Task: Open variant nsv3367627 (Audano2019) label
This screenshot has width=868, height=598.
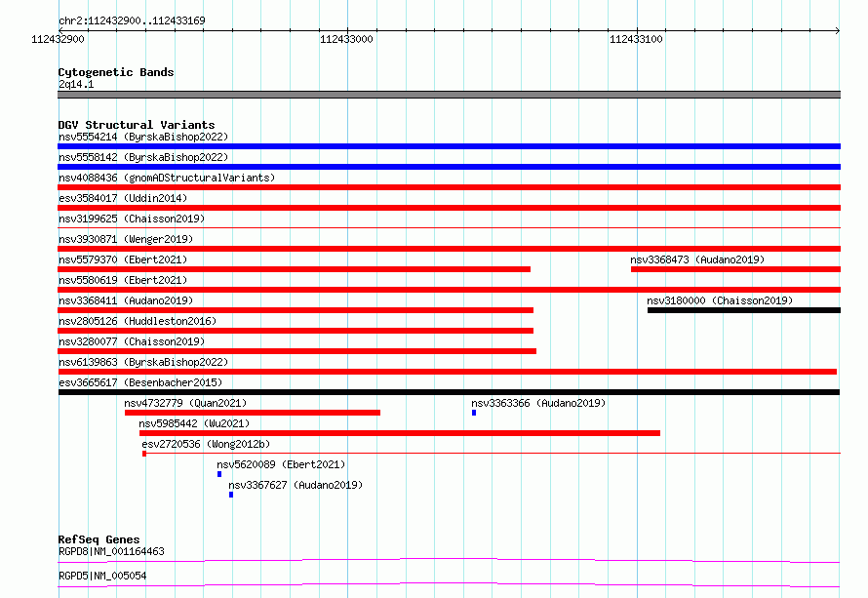Action: pos(296,485)
